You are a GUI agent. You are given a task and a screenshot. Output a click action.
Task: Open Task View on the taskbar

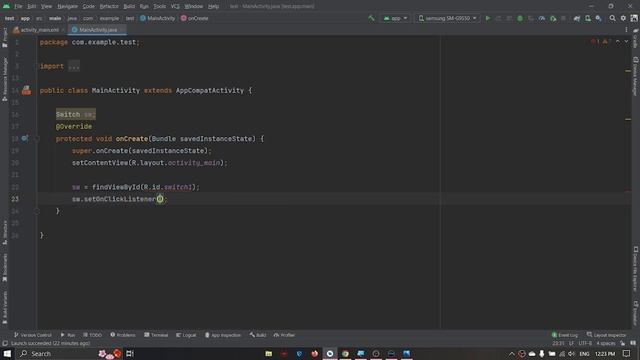pyautogui.click(x=130, y=353)
